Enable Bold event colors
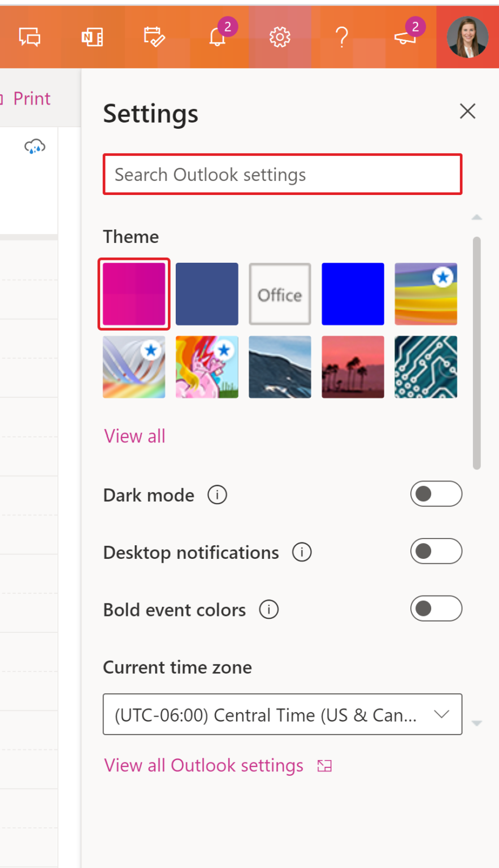 click(x=436, y=609)
